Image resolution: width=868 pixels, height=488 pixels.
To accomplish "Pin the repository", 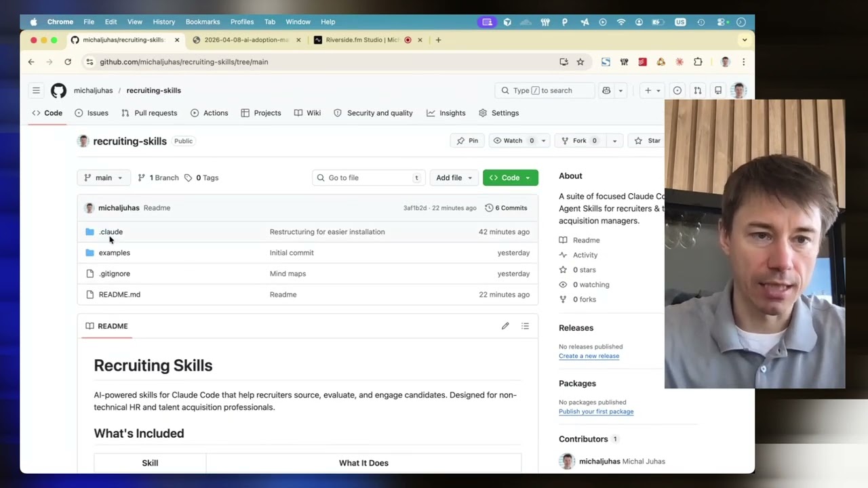I will [x=467, y=141].
